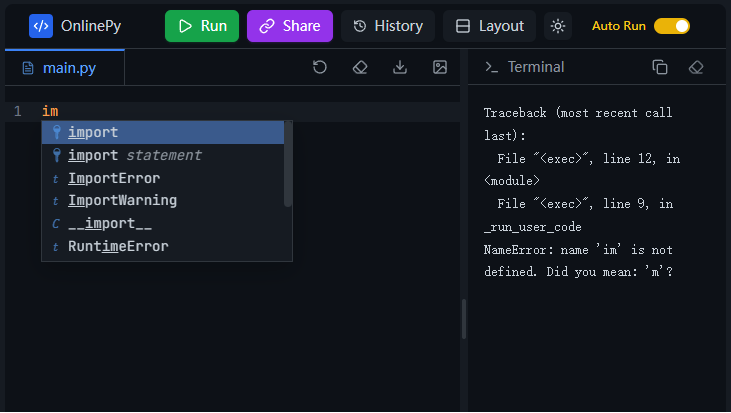Open the History panel

(388, 26)
